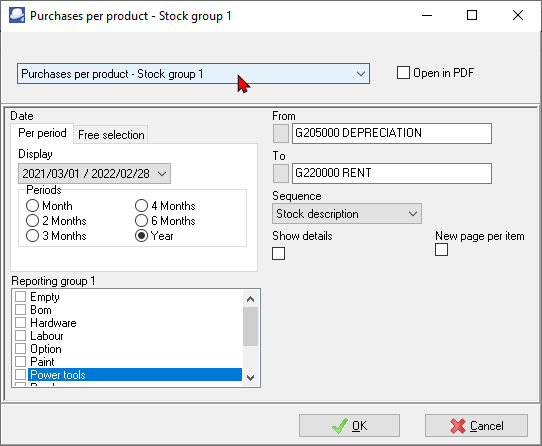Click the Cancel button

click(x=476, y=426)
